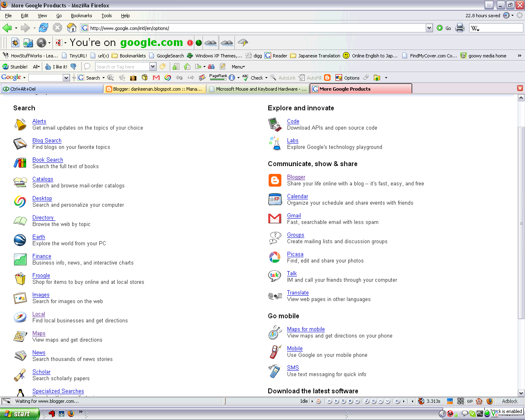Switch to the Ctrl+Alt+Del tab
Image resolution: width=525 pixels, height=420 pixels.
pyautogui.click(x=52, y=89)
